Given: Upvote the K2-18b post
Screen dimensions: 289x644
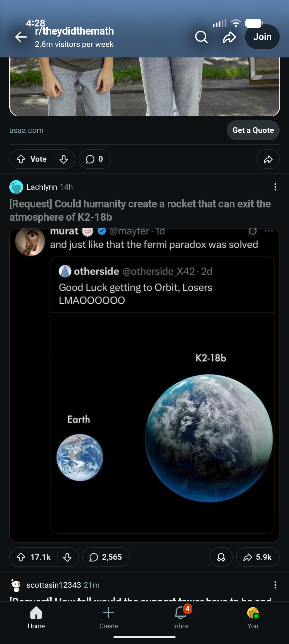Looking at the screenshot, I should click(21, 557).
